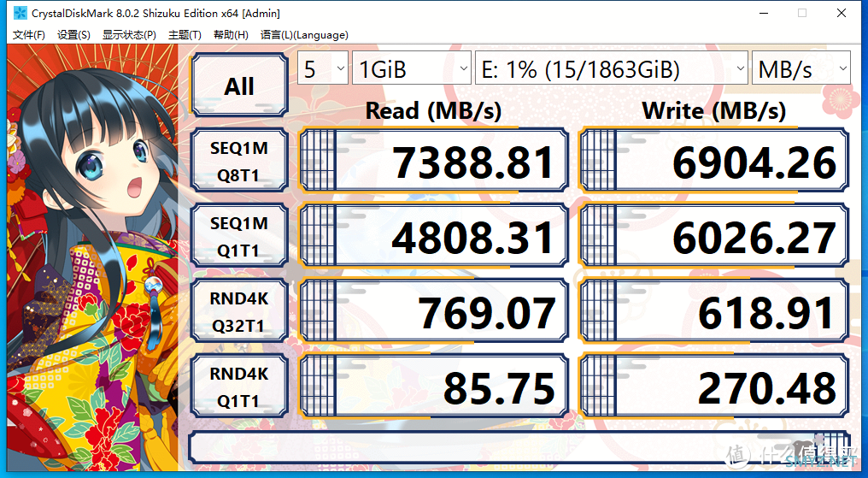Open the MB/s unit dropdown
The height and width of the screenshot is (478, 868).
pyautogui.click(x=801, y=68)
